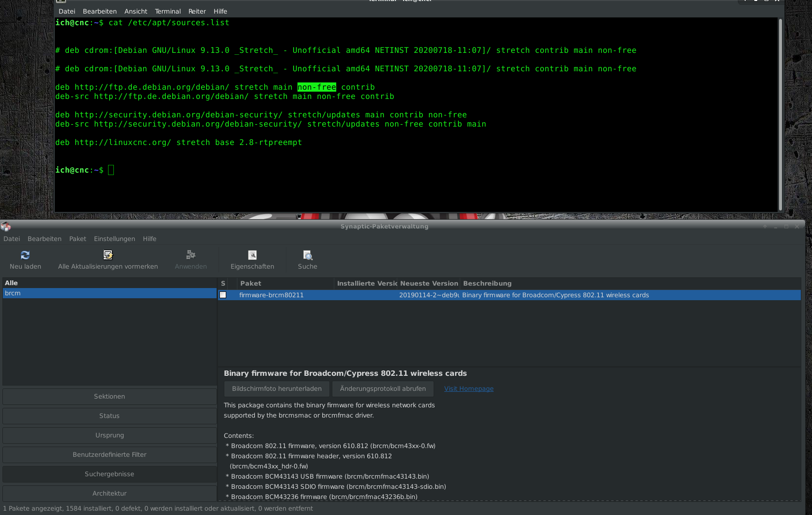Click Änderungsprotokoll abrufen button
Image resolution: width=812 pixels, height=515 pixels.
(x=383, y=388)
